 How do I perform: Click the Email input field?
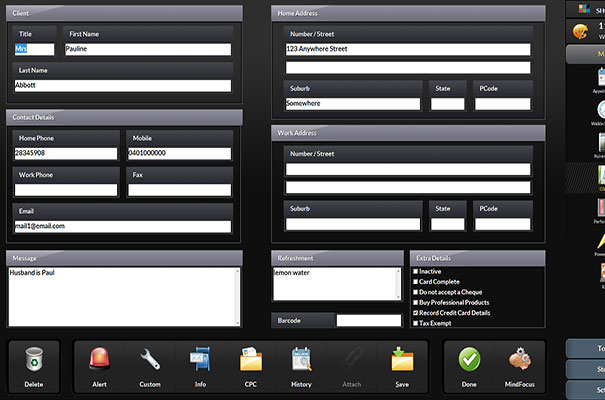(x=122, y=226)
